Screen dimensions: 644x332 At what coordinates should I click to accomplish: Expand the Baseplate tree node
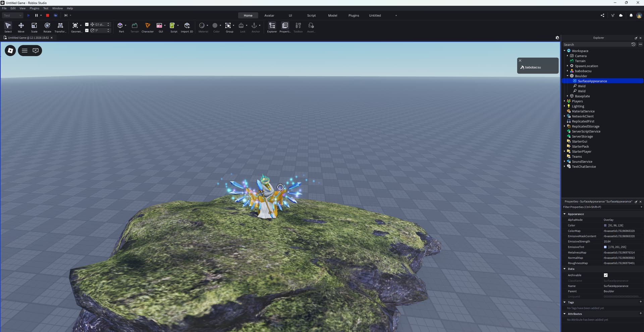pos(568,96)
